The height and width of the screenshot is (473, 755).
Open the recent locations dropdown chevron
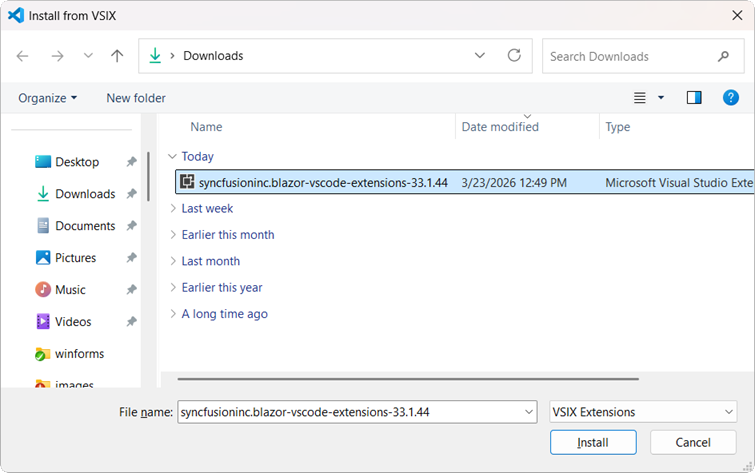point(88,56)
